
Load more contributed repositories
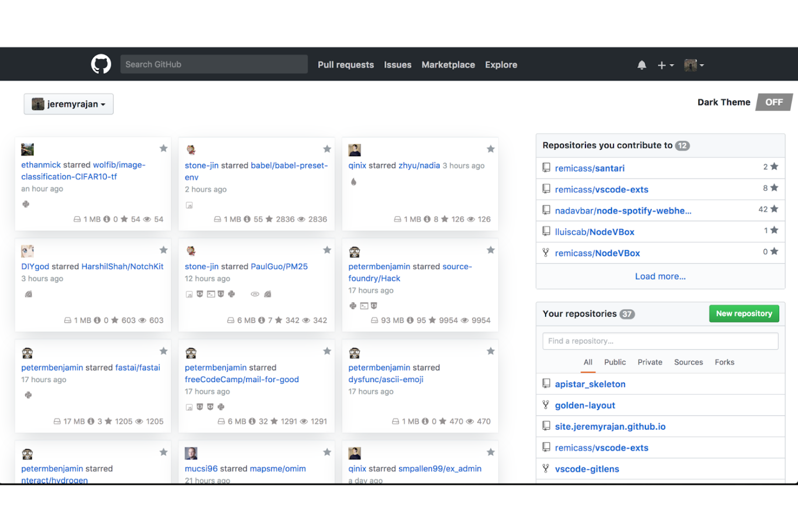point(661,276)
